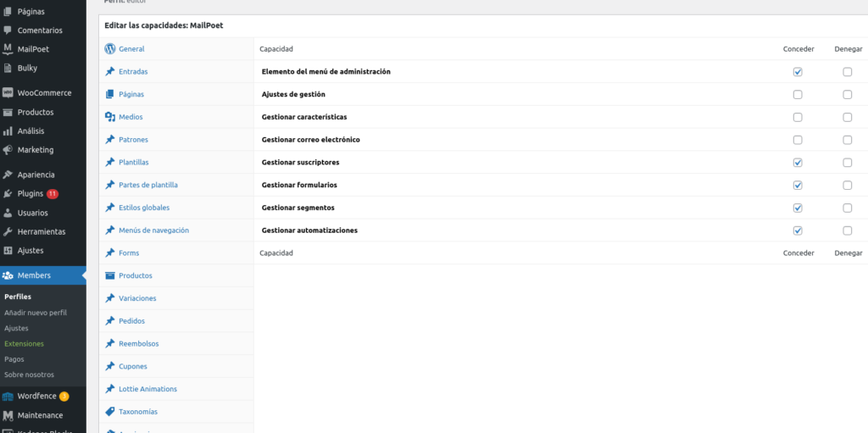Uncheck Conceder for Gestionar formularios
868x433 pixels.
(798, 185)
